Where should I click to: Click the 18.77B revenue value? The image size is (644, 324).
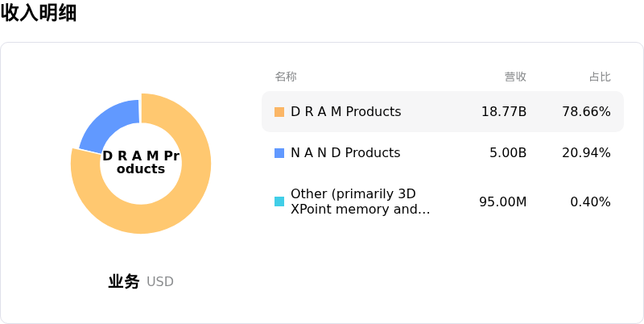click(504, 112)
